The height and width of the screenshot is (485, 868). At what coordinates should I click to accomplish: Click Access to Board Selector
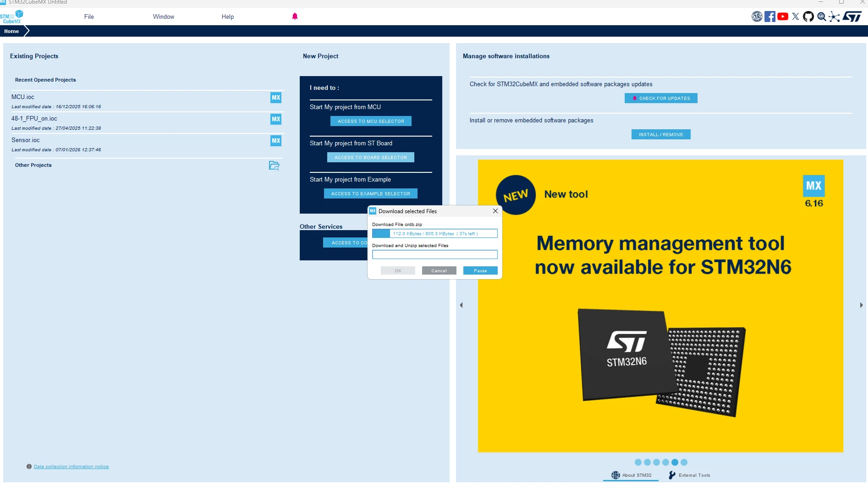(371, 157)
